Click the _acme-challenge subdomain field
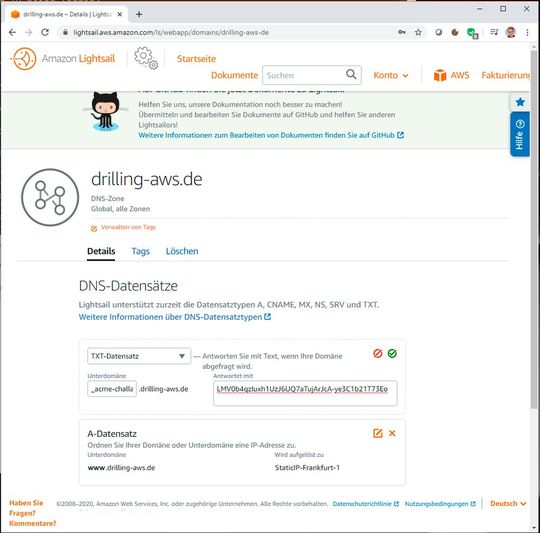Viewport: 540px width, 533px height. coord(112,389)
